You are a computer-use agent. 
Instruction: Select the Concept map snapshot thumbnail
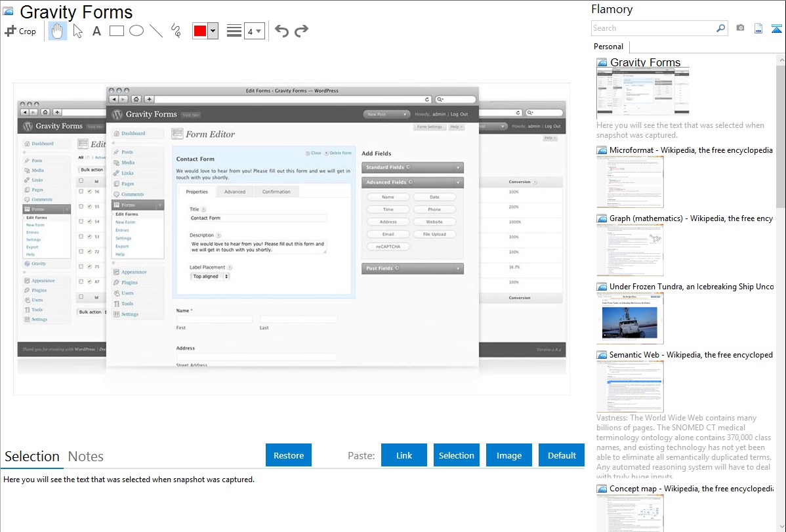pyautogui.click(x=630, y=513)
